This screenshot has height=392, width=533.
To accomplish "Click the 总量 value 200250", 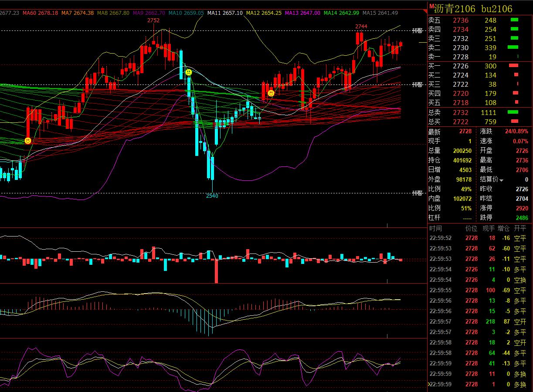I will [462, 151].
